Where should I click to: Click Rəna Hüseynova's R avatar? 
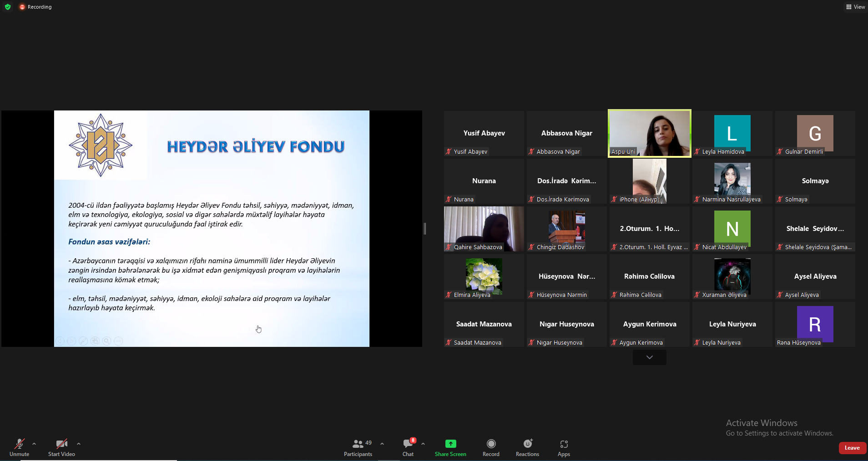[x=815, y=324]
